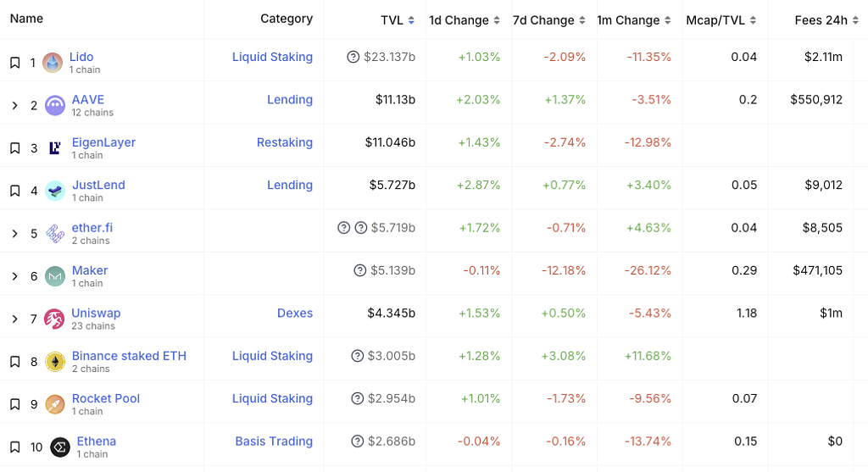Toggle the bookmark for Lido

(x=14, y=63)
